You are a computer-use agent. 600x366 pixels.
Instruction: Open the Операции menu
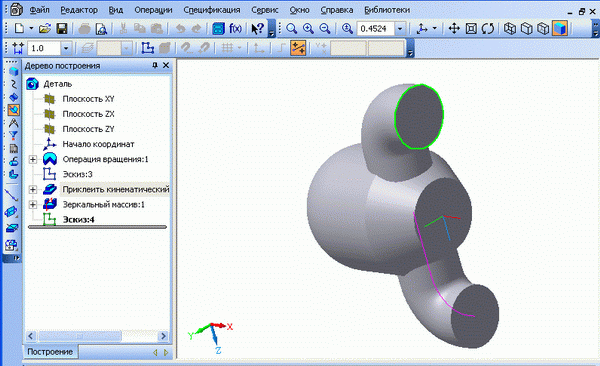point(153,10)
